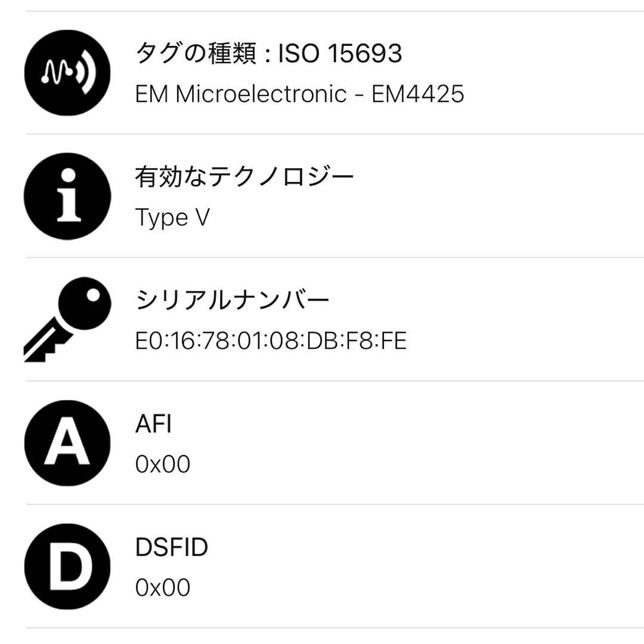Open the 有効なテクノロジー row title
This screenshot has height=644, width=644.
point(244,177)
